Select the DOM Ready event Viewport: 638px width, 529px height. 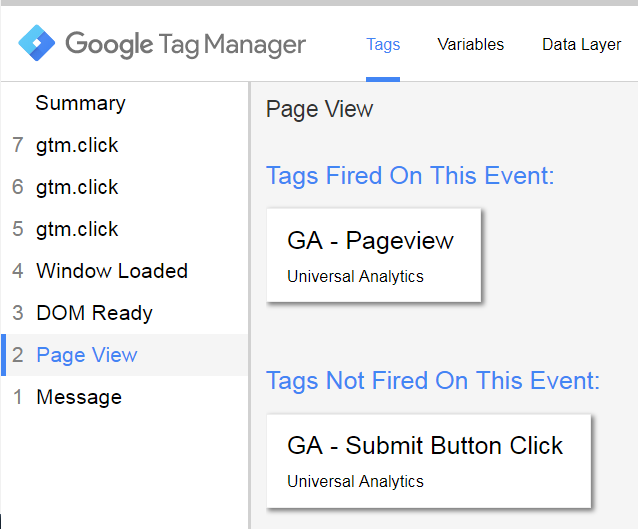point(94,313)
